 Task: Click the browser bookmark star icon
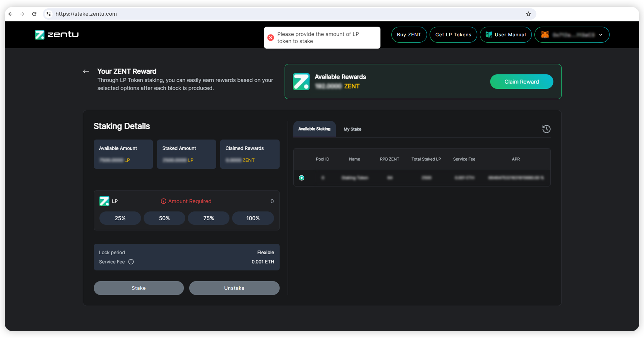[528, 14]
